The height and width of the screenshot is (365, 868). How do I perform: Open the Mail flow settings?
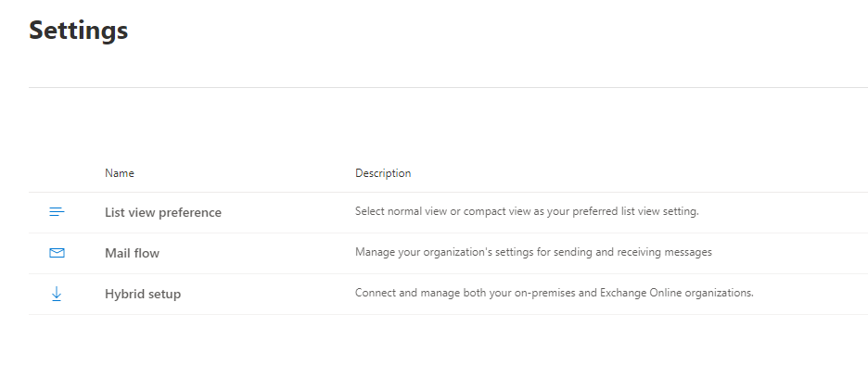coord(132,253)
